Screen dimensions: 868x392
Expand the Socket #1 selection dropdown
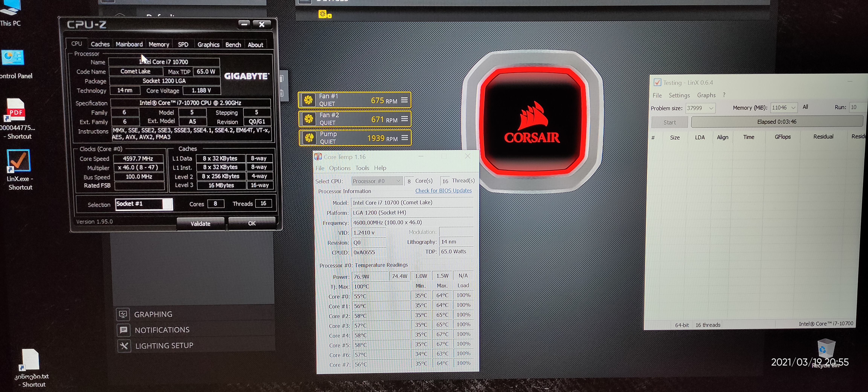(x=167, y=204)
